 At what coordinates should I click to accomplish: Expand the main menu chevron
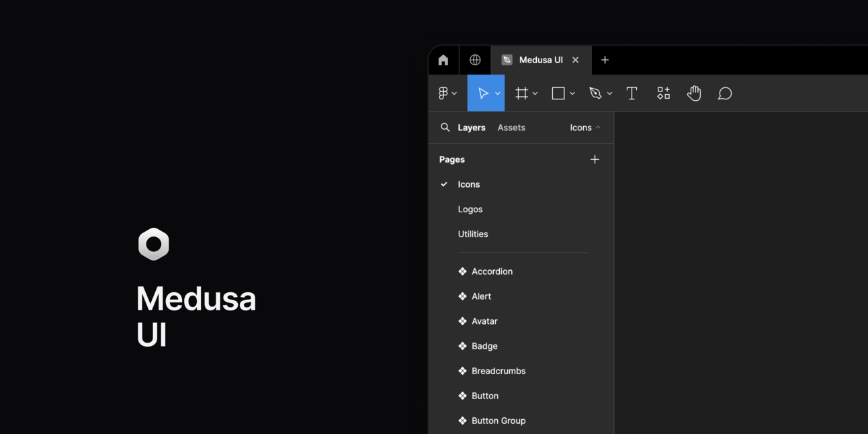click(x=454, y=93)
